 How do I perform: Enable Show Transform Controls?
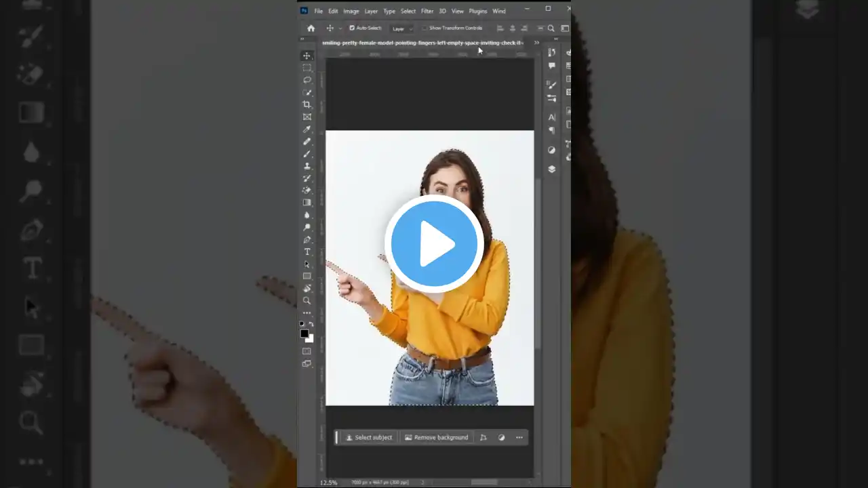(x=425, y=28)
